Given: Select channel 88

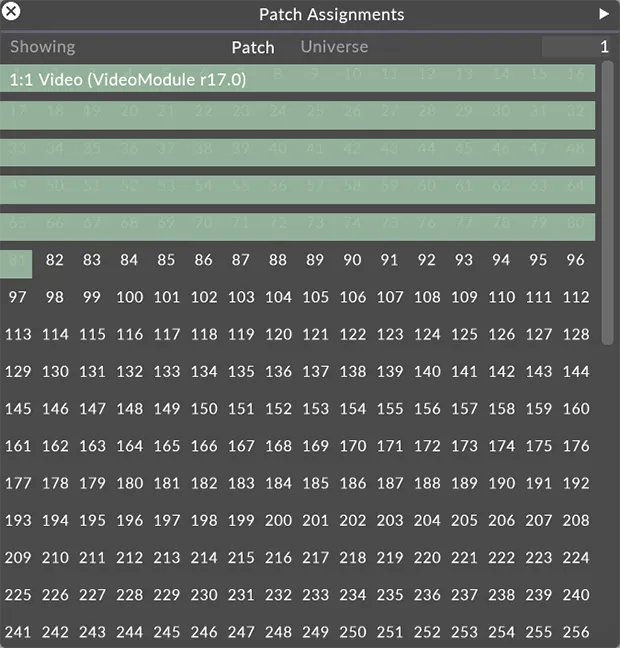Looking at the screenshot, I should click(278, 260).
